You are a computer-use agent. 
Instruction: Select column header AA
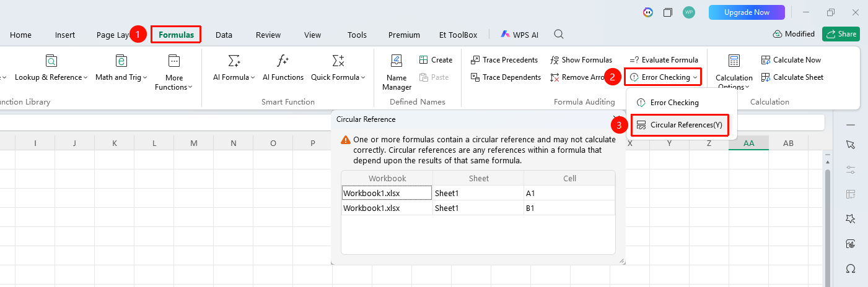748,143
